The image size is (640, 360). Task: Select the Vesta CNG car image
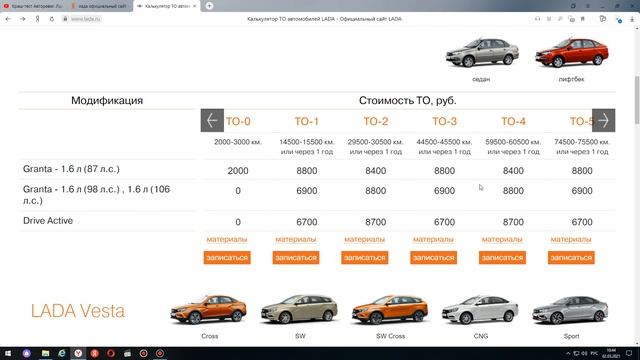(480, 309)
